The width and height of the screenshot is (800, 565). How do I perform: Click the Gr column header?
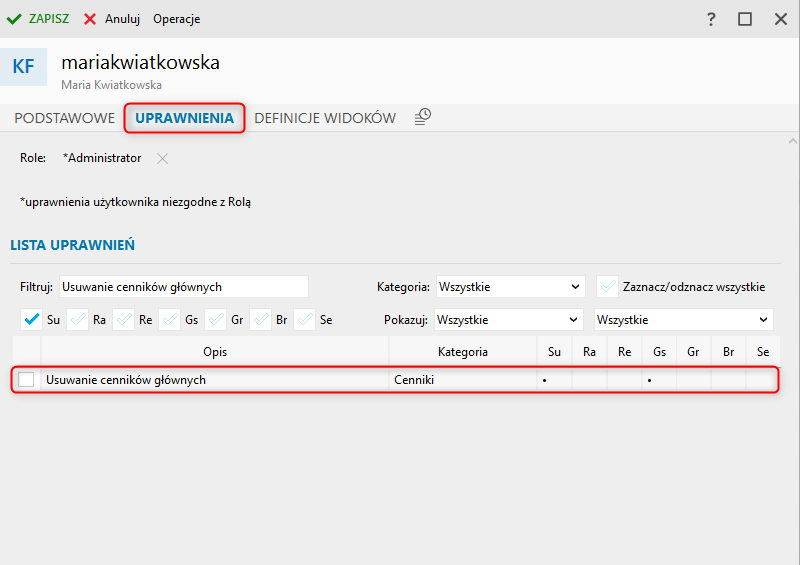(693, 352)
